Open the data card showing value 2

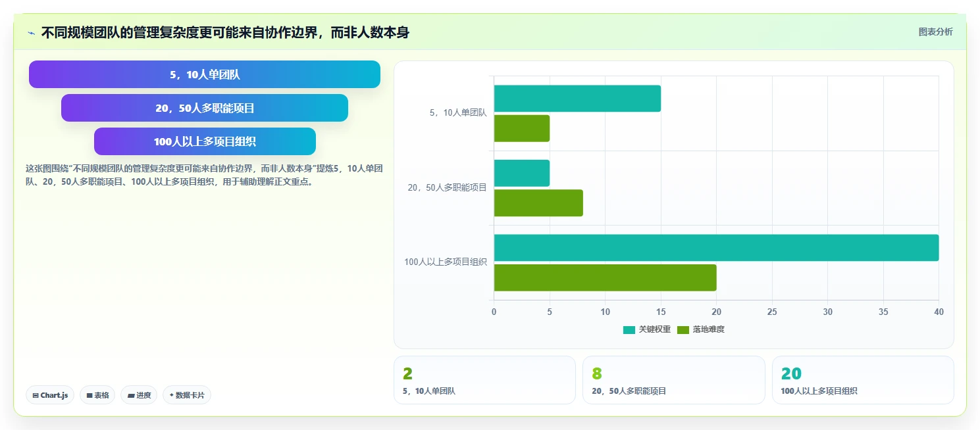484,380
